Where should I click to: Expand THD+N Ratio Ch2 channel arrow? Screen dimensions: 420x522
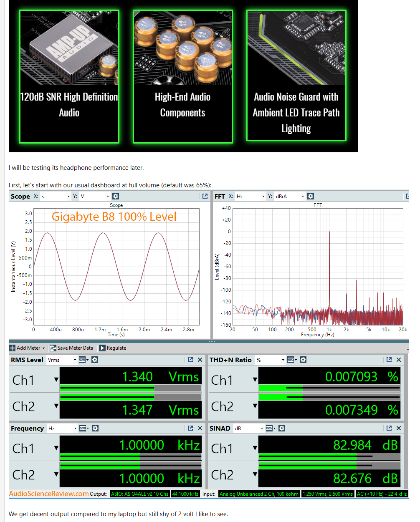coord(255,406)
